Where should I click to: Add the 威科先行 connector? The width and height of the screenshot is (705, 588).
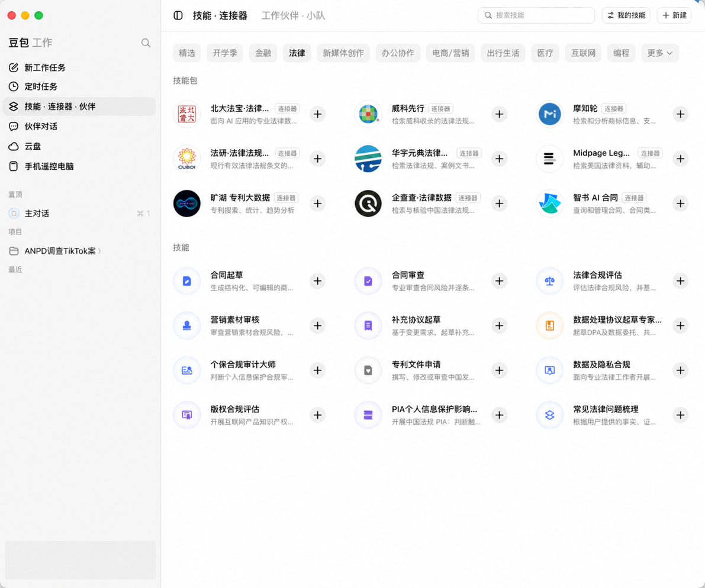pyautogui.click(x=499, y=114)
